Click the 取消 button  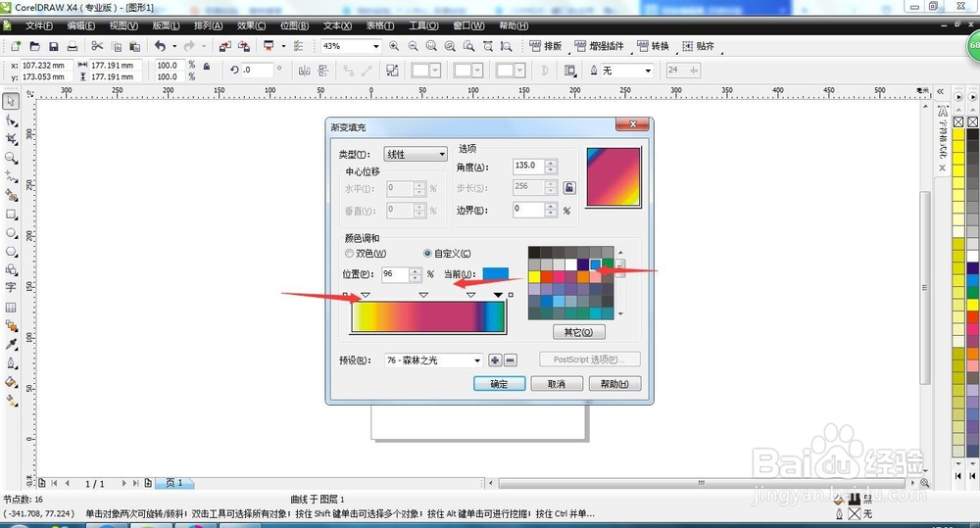point(557,384)
